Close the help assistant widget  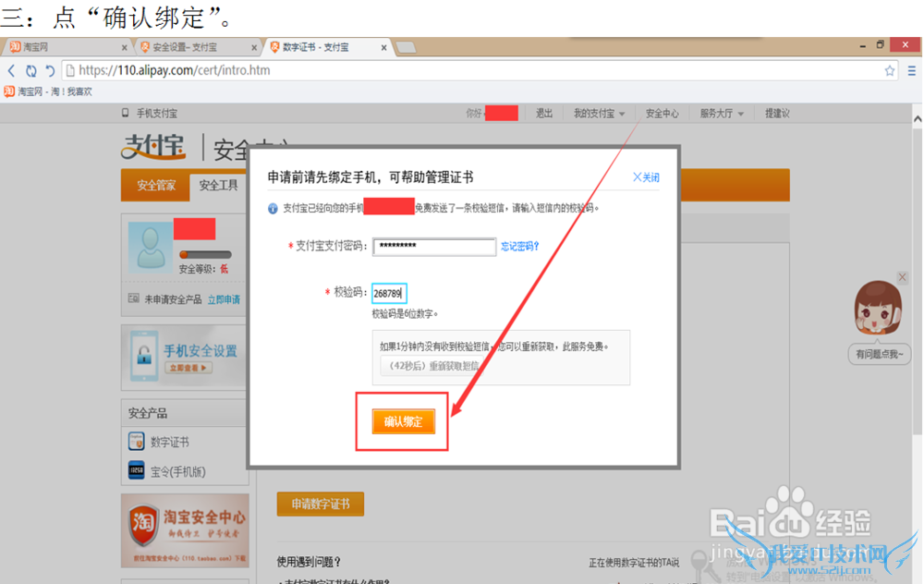[x=902, y=277]
